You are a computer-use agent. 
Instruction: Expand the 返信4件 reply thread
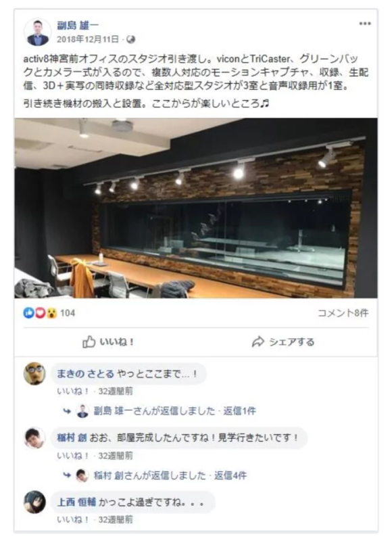230,475
